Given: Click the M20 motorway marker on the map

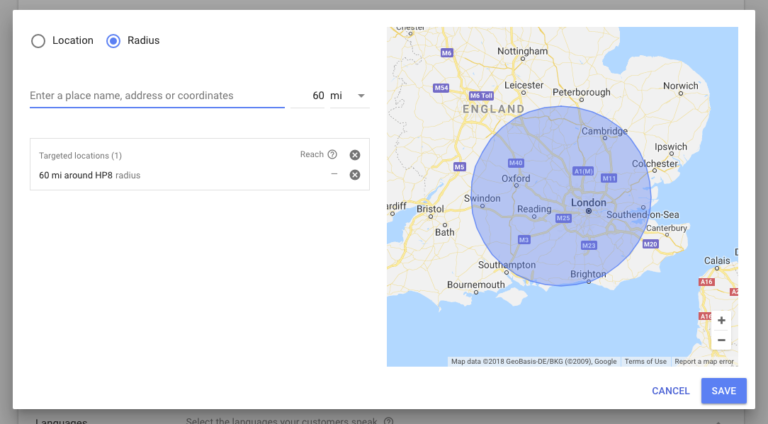Looking at the screenshot, I should tap(650, 244).
